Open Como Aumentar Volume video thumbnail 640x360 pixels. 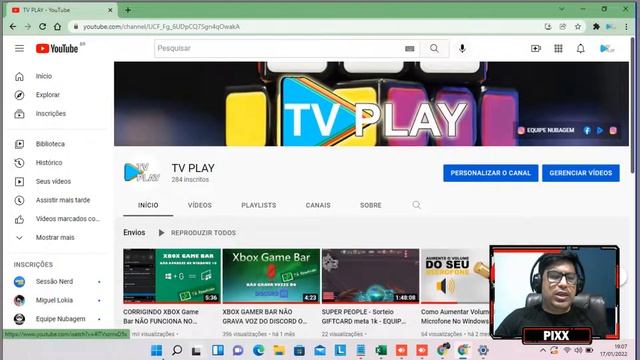click(x=456, y=276)
